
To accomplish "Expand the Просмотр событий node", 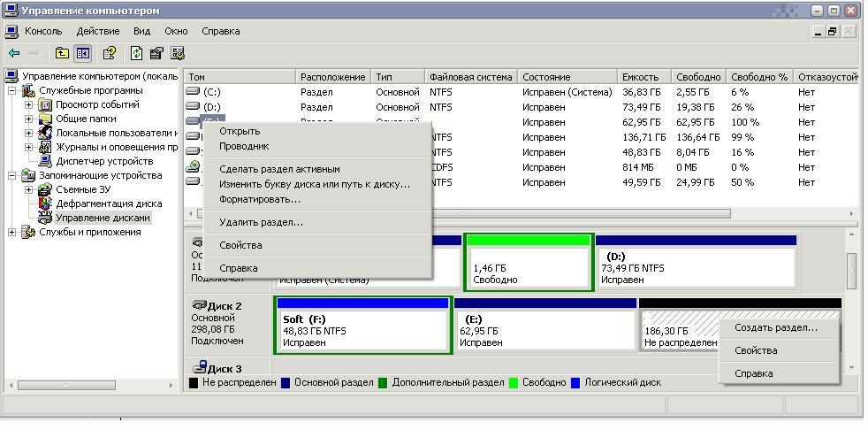I will click(29, 104).
